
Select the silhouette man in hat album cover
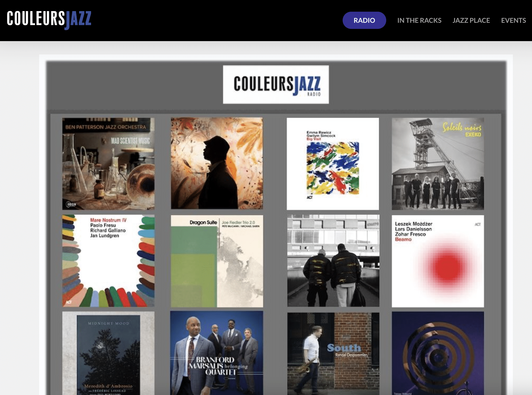[x=217, y=163]
